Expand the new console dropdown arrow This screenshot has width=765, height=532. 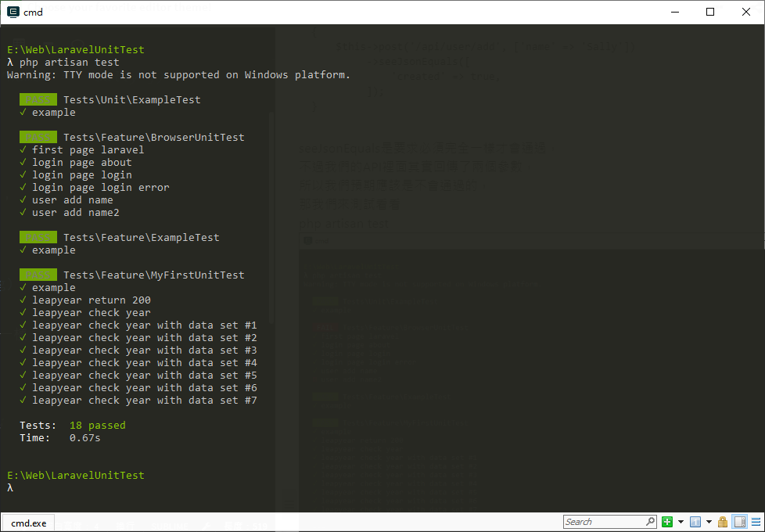[x=681, y=522]
